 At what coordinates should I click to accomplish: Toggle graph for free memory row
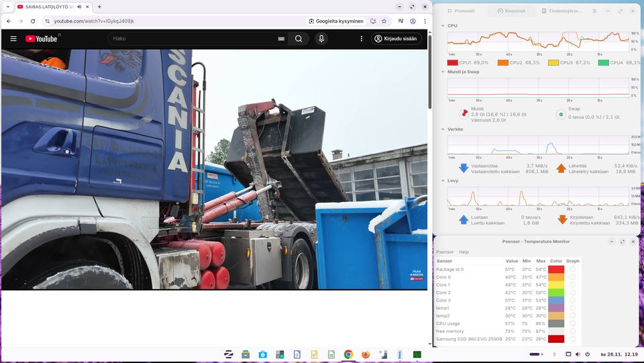tap(572, 331)
